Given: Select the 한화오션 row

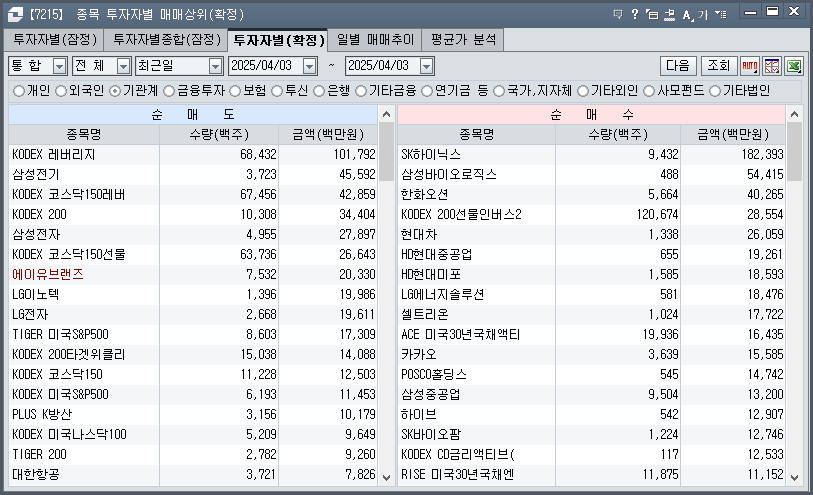Looking at the screenshot, I should pos(592,194).
